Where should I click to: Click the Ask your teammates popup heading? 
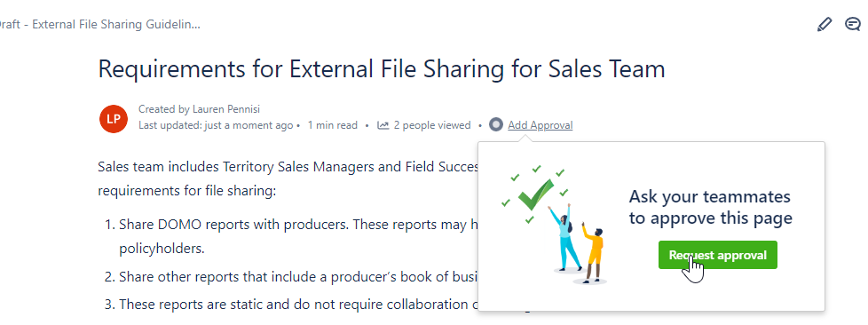point(710,207)
